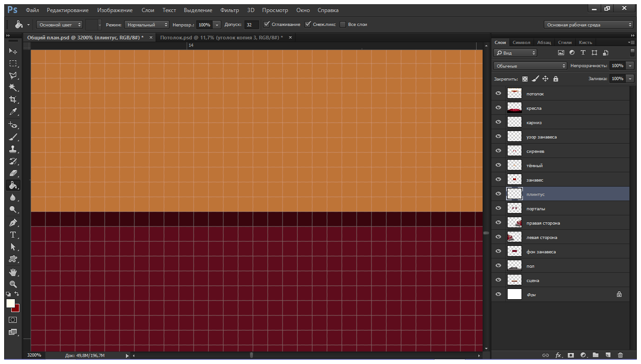Open the Изображение menu
The image size is (641, 364).
pyautogui.click(x=115, y=10)
